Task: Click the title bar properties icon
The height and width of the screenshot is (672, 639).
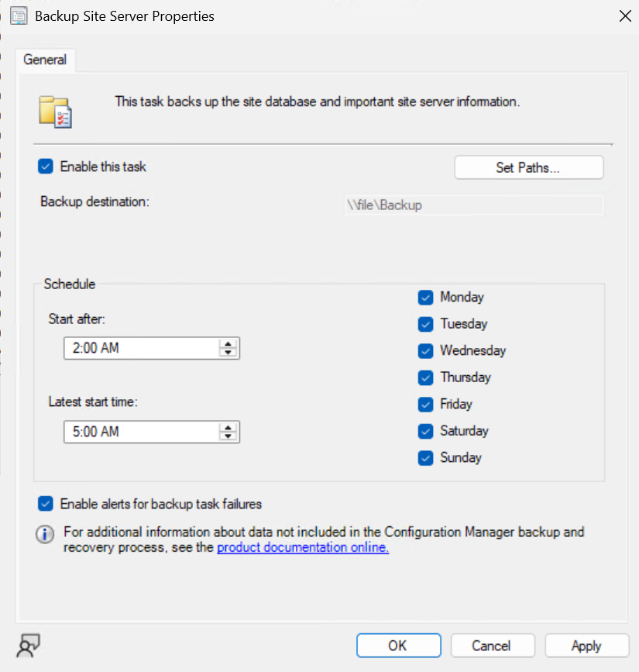Action: click(x=17, y=16)
